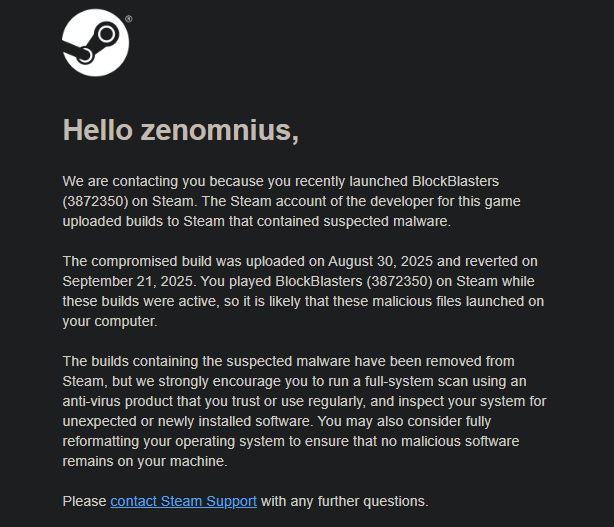Click 'remains on your machine.' text

(146, 461)
